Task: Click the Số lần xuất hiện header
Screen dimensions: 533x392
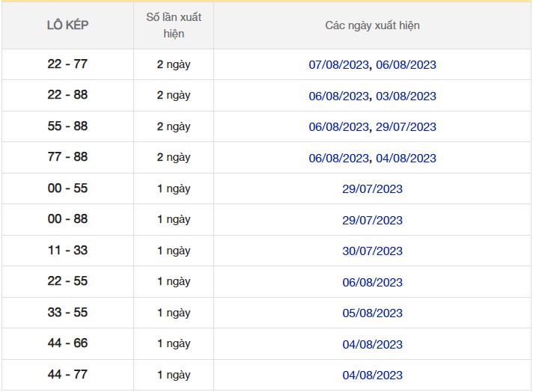Action: (173, 25)
